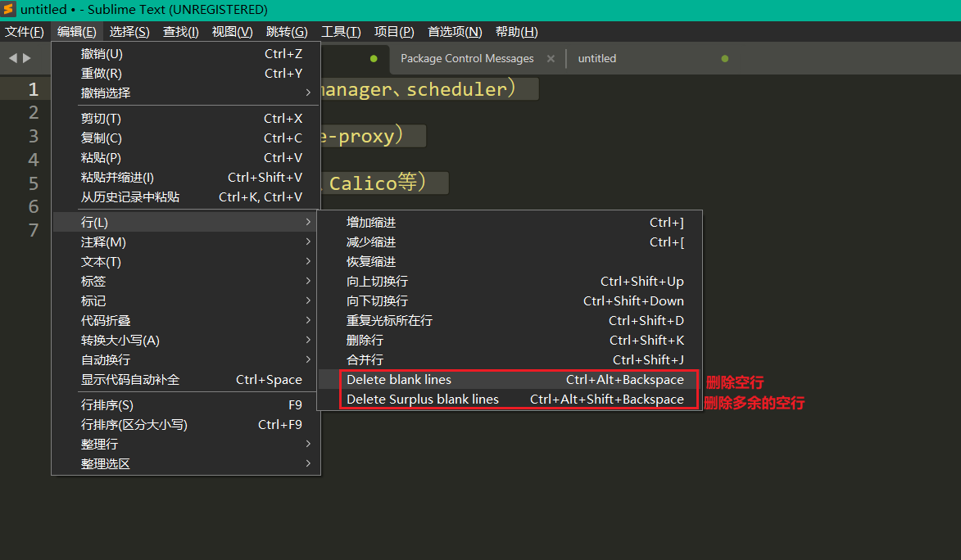This screenshot has height=560, width=961.
Task: Open the 跳转(G) menu
Action: 287,32
